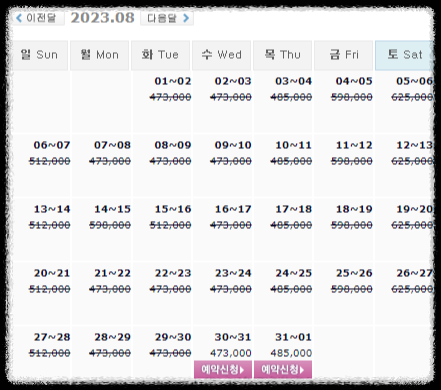Click date range 03~04
Viewport: 441px width, 390px height.
click(x=294, y=81)
